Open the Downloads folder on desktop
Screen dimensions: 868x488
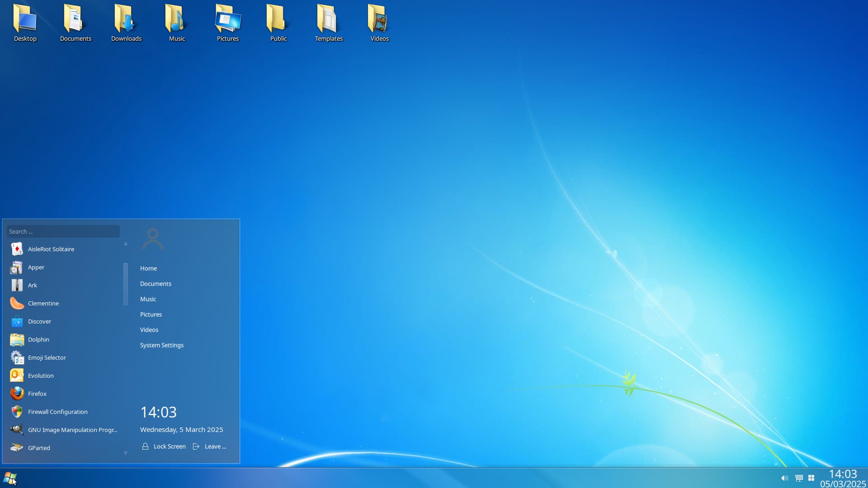(126, 19)
